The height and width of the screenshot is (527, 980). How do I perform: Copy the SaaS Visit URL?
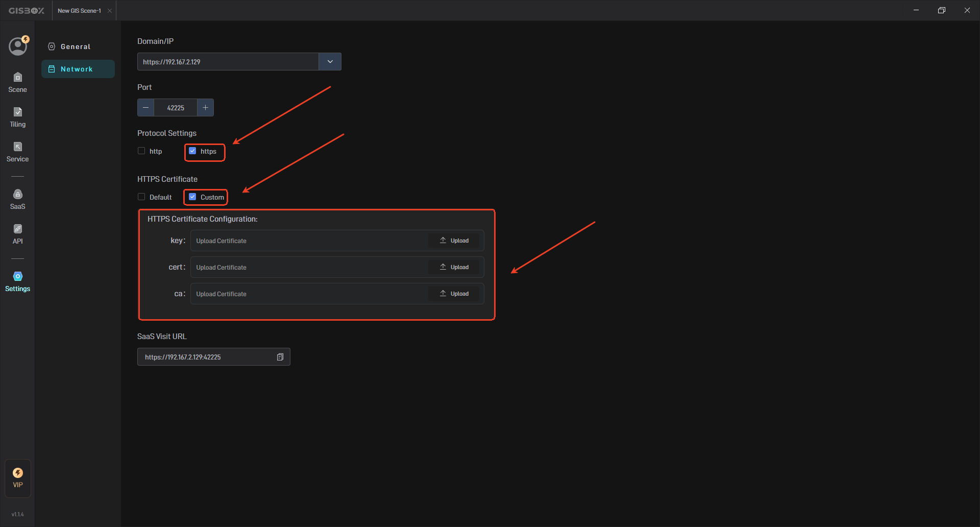pos(280,357)
